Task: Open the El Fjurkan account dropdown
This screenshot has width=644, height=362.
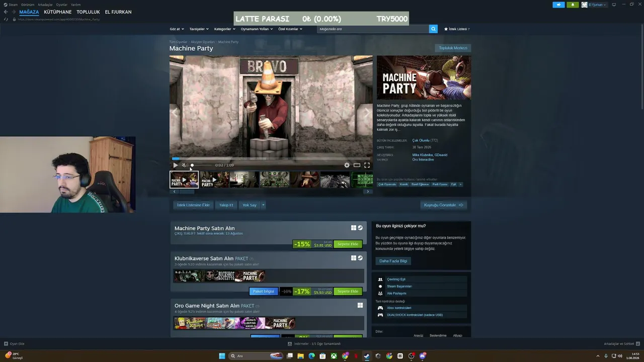Action: [594, 5]
